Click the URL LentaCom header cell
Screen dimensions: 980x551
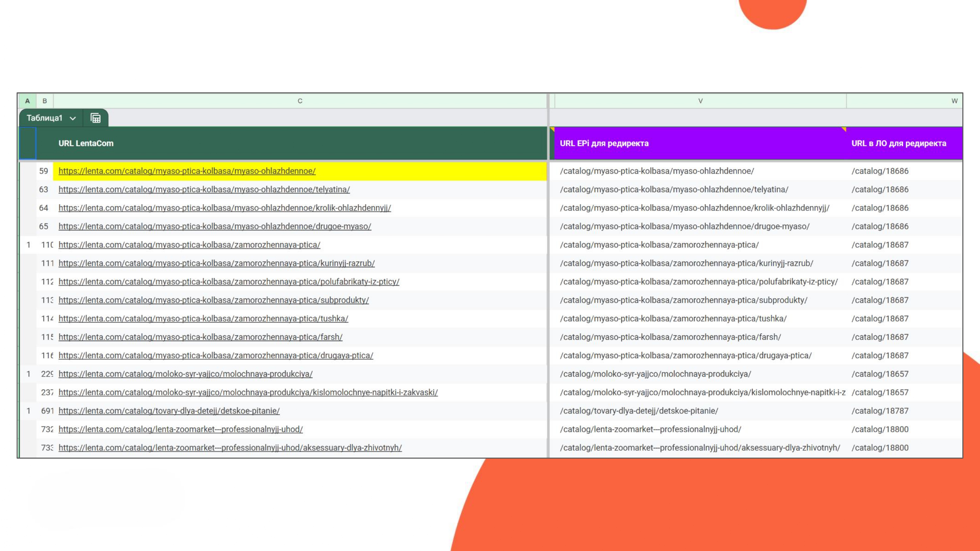pyautogui.click(x=300, y=143)
